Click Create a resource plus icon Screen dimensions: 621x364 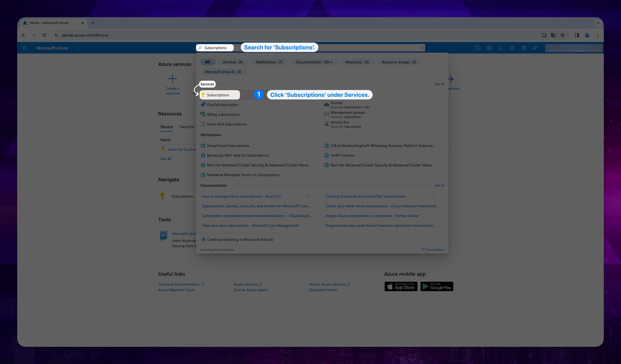click(172, 79)
